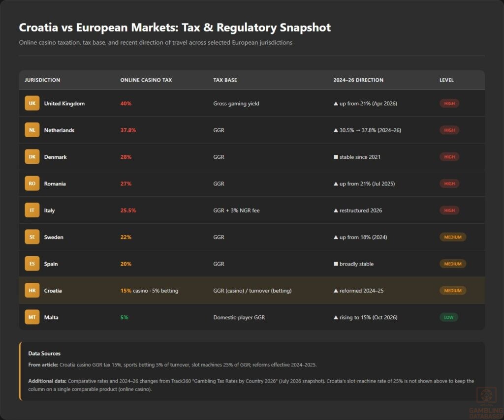Click the subtitle about online casino taxation
The width and height of the screenshot is (504, 420).
pos(156,42)
